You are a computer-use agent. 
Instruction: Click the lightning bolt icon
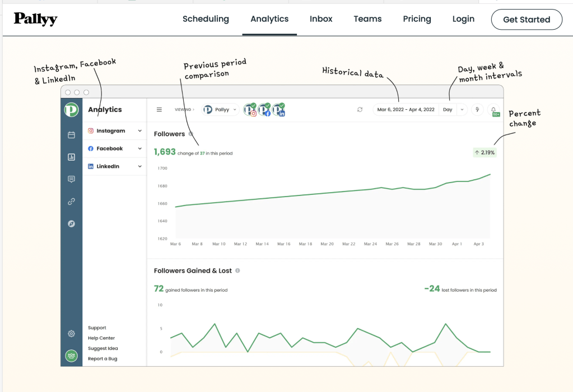point(477,110)
